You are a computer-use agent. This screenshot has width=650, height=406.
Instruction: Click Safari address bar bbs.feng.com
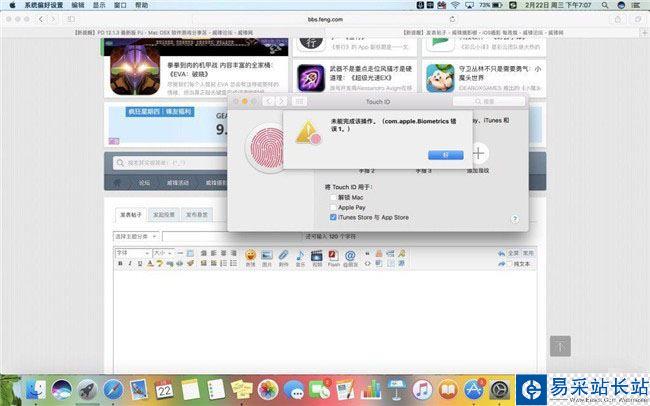[325, 19]
